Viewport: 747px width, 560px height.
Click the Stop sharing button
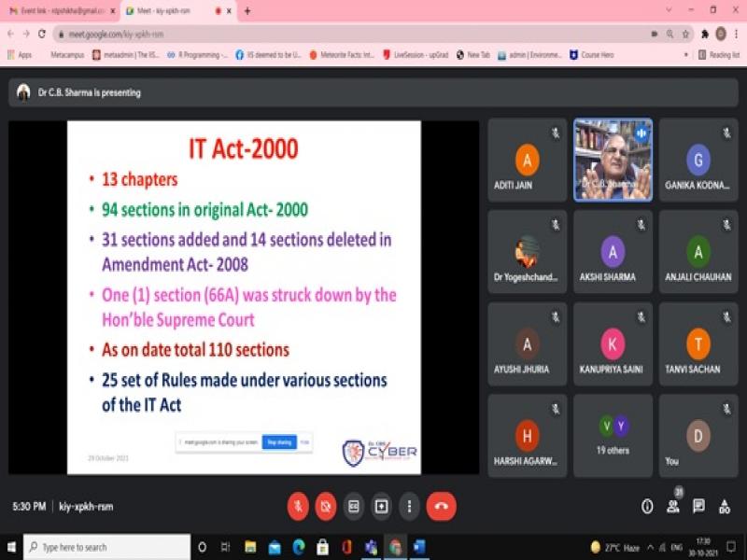tap(278, 442)
